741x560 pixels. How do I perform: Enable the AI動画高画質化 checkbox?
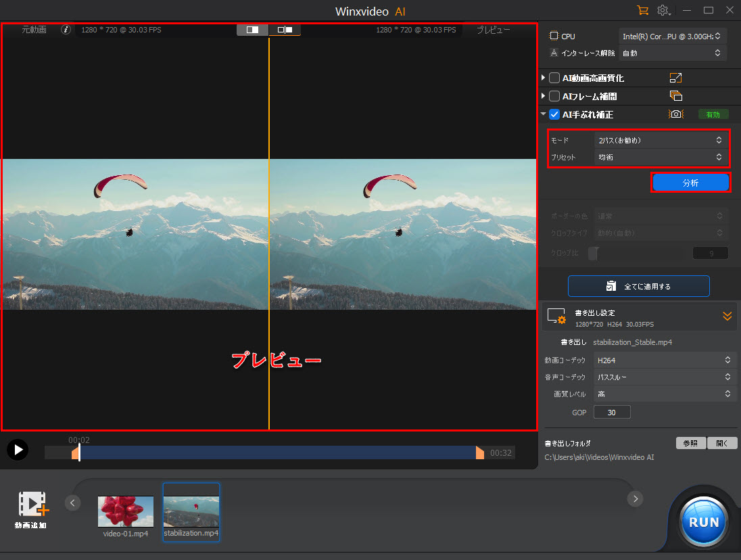coord(554,78)
